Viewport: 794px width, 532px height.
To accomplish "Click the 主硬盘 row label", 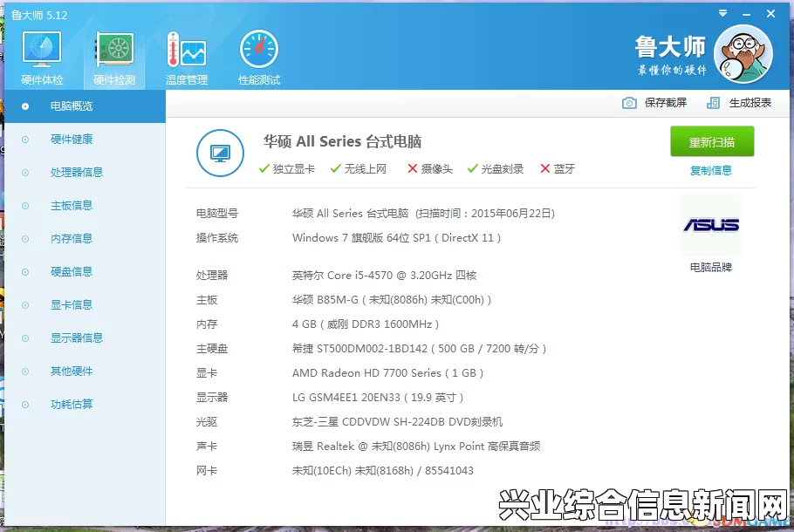I will tap(212, 349).
